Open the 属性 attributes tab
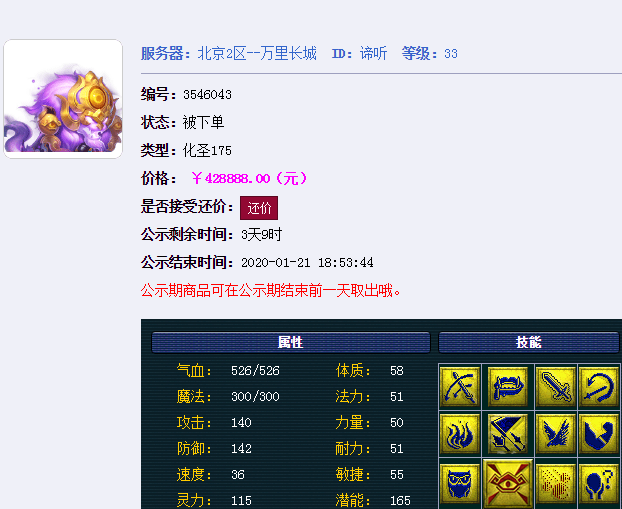 tap(291, 342)
